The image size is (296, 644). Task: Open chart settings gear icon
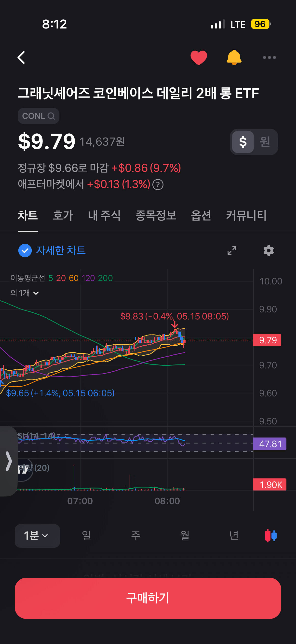point(269,251)
